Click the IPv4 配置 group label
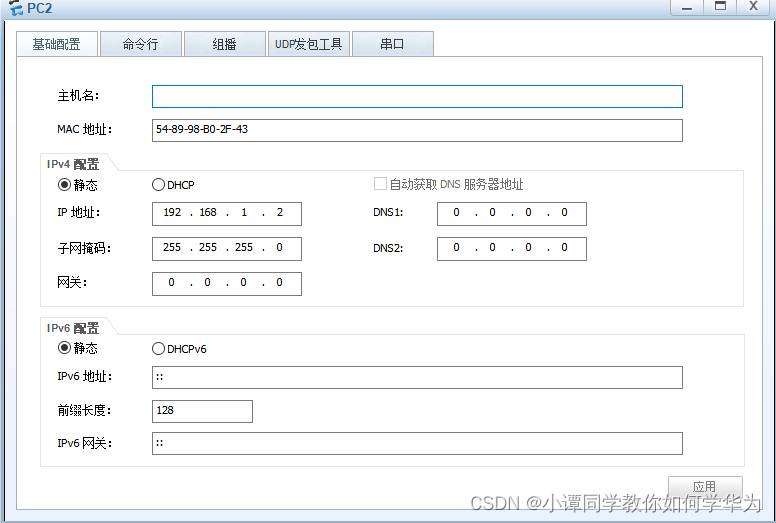 click(73, 164)
